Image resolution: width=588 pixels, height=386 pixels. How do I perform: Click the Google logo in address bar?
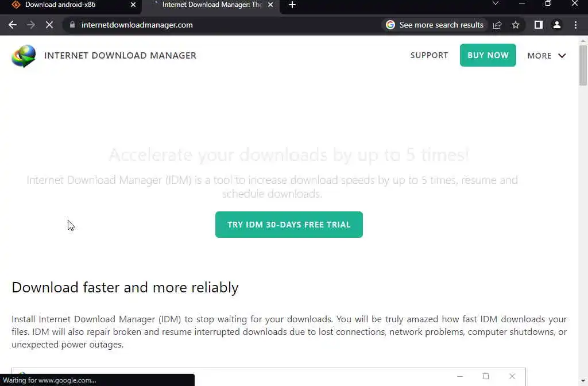pos(390,25)
